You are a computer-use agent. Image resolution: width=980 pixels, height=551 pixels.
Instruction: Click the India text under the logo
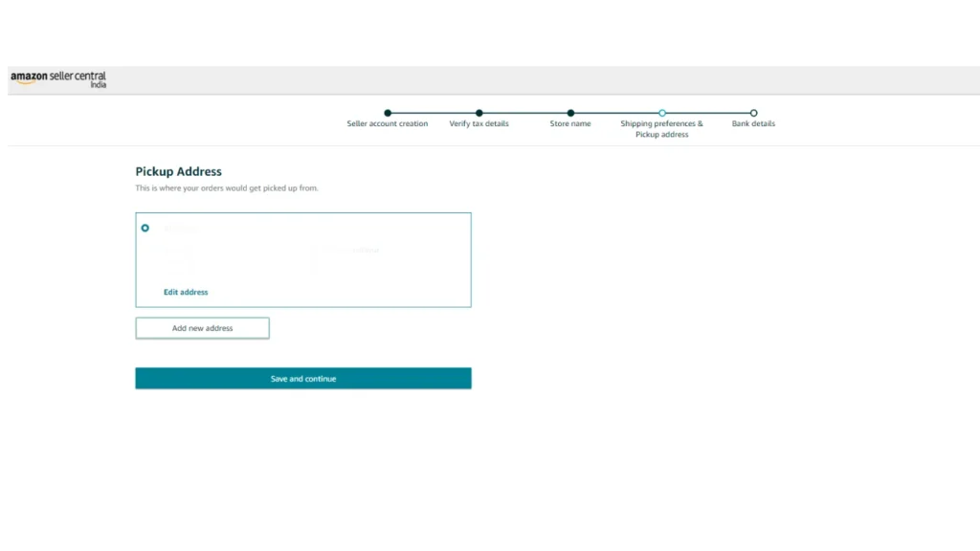[x=98, y=85]
